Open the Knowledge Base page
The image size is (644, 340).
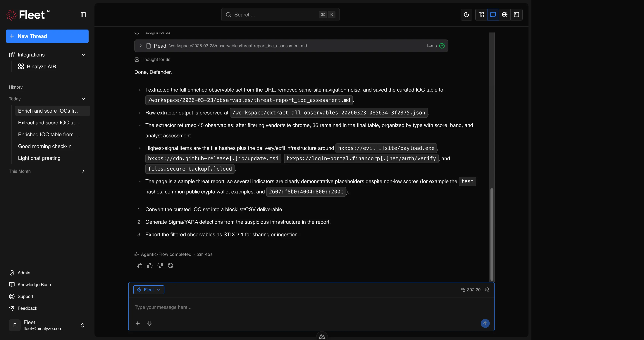[x=34, y=284]
